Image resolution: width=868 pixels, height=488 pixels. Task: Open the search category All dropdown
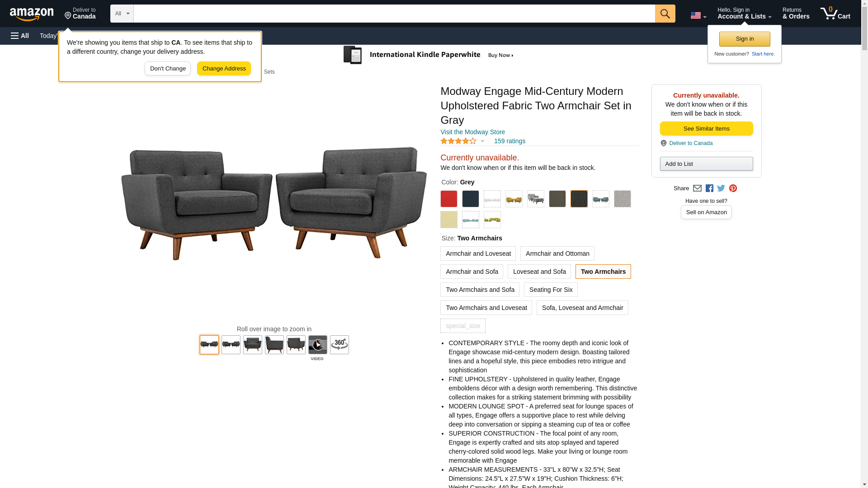122,14
